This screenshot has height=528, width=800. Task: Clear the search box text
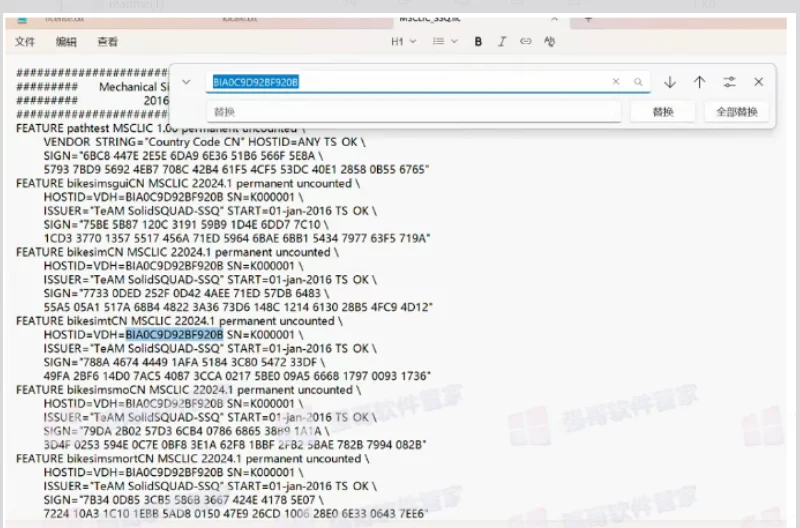click(616, 82)
